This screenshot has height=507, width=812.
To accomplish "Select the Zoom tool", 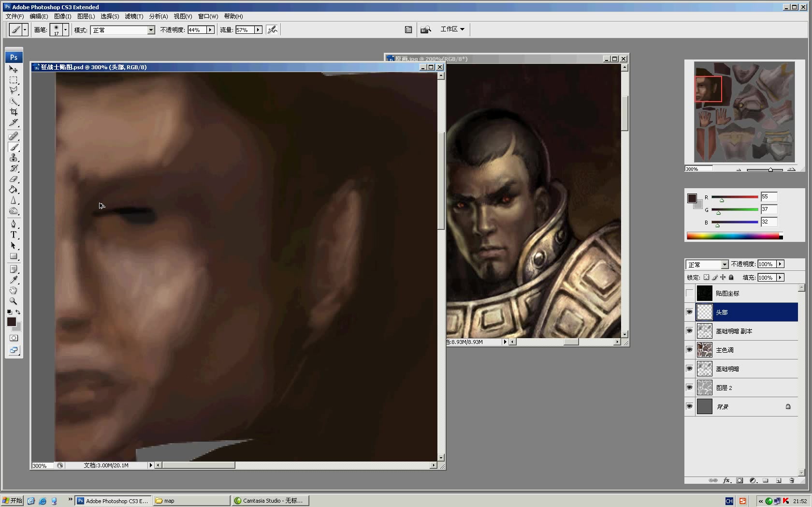I will pyautogui.click(x=14, y=301).
